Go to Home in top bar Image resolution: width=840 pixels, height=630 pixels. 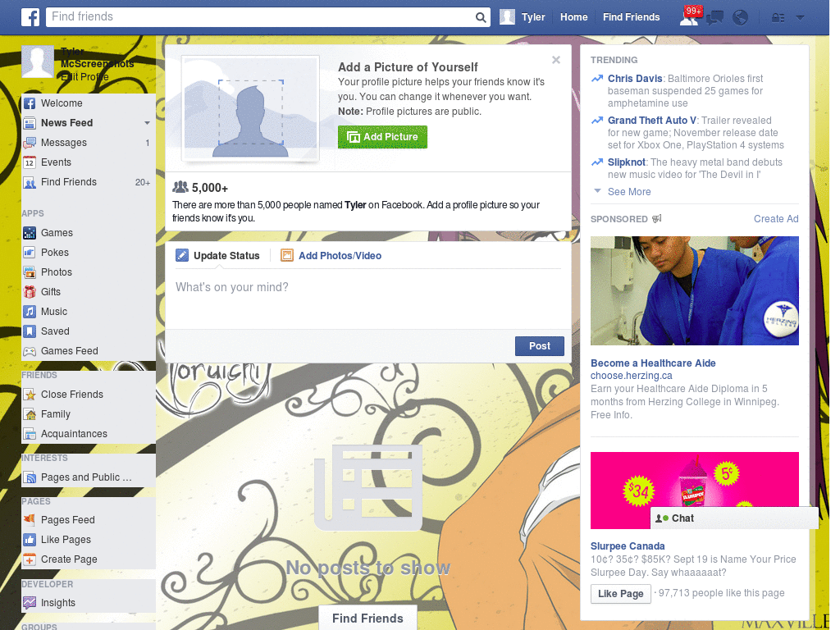click(x=573, y=17)
